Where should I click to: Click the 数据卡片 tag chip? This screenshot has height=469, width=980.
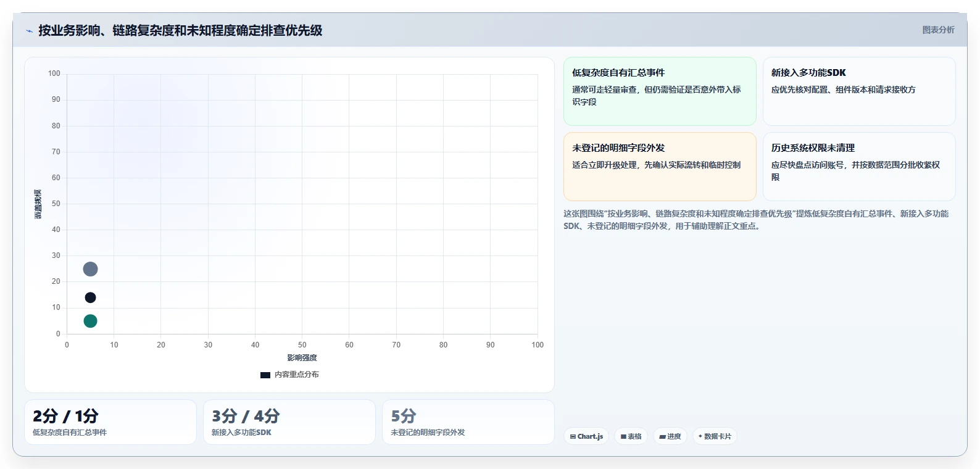coord(715,436)
